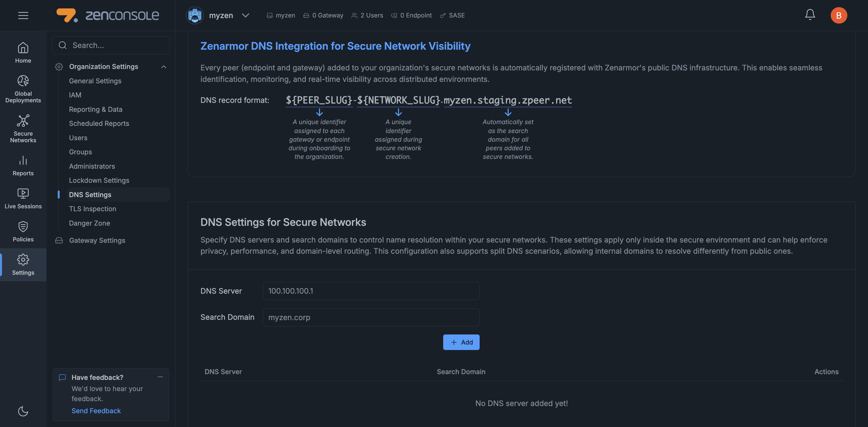
Task: Open Global Deployments panel
Action: (x=23, y=89)
